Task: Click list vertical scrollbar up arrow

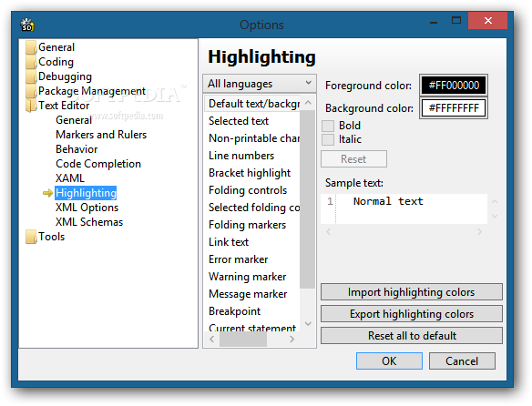Action: (x=308, y=103)
